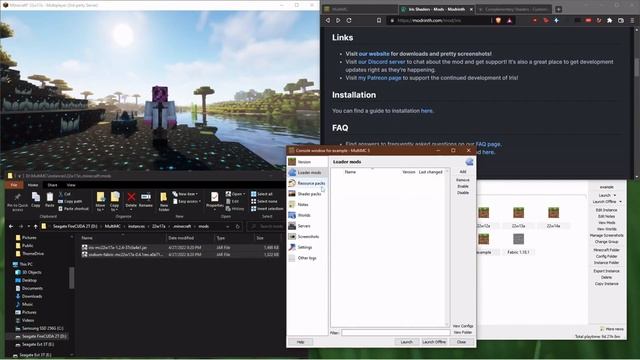This screenshot has height=360, width=640.
Task: Select the iris jar file row
Action: click(181, 247)
